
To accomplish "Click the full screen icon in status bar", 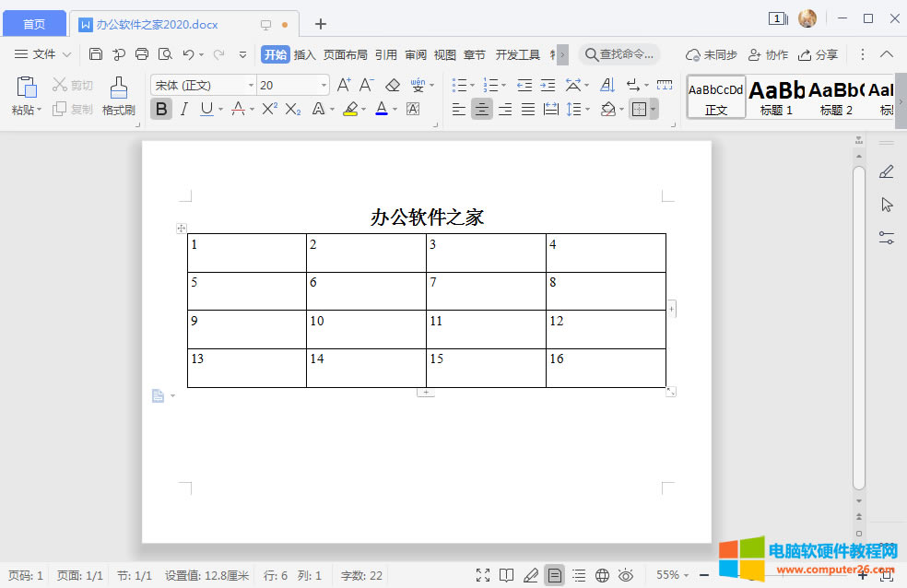I will (x=483, y=575).
